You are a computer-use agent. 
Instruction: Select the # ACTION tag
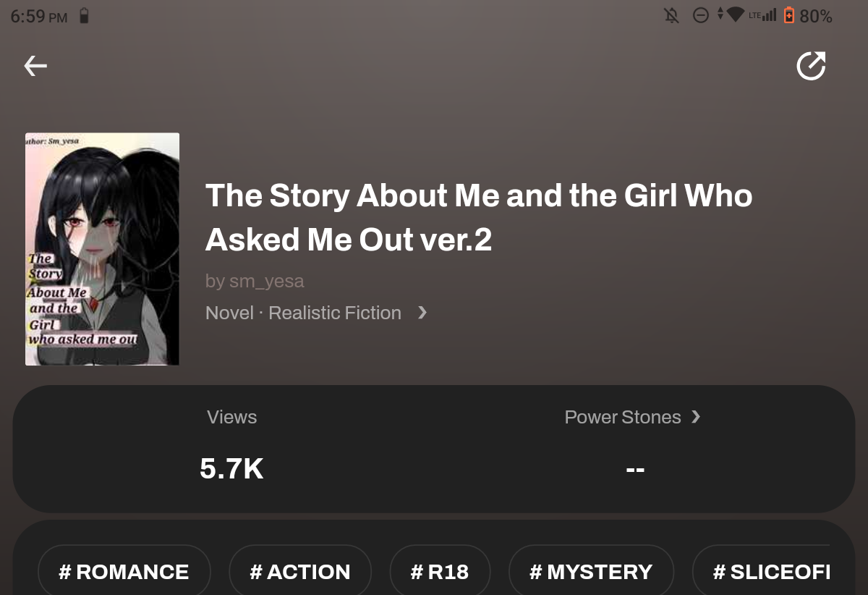[300, 572]
